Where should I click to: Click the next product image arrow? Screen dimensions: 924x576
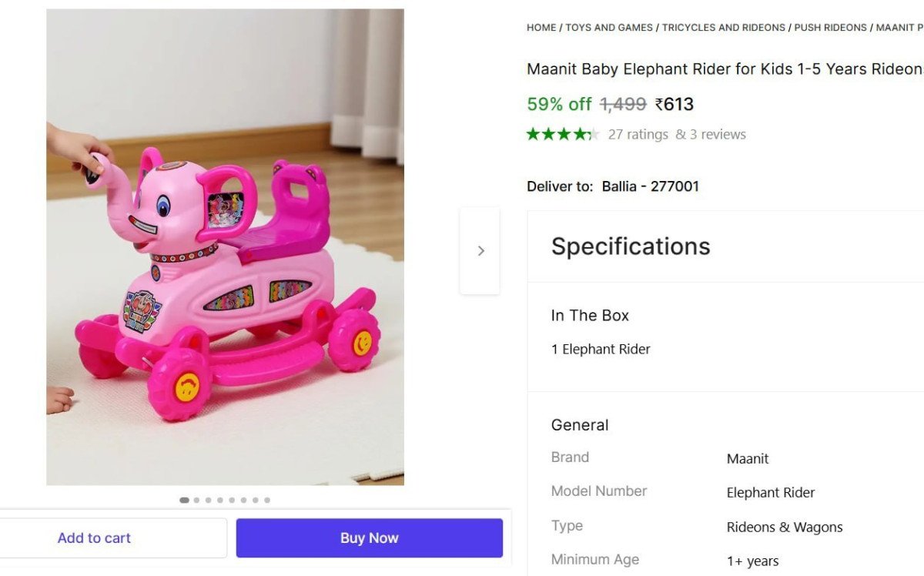tap(480, 250)
